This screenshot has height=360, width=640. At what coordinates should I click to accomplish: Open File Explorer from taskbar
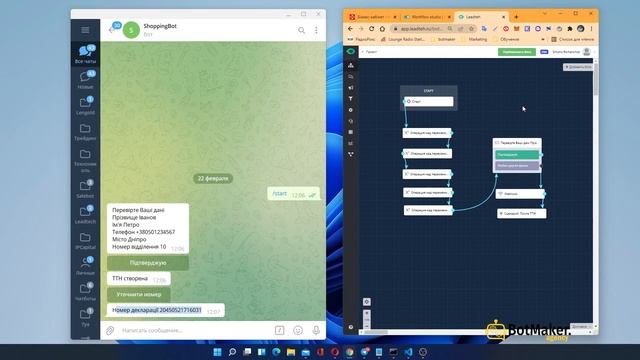point(291,352)
